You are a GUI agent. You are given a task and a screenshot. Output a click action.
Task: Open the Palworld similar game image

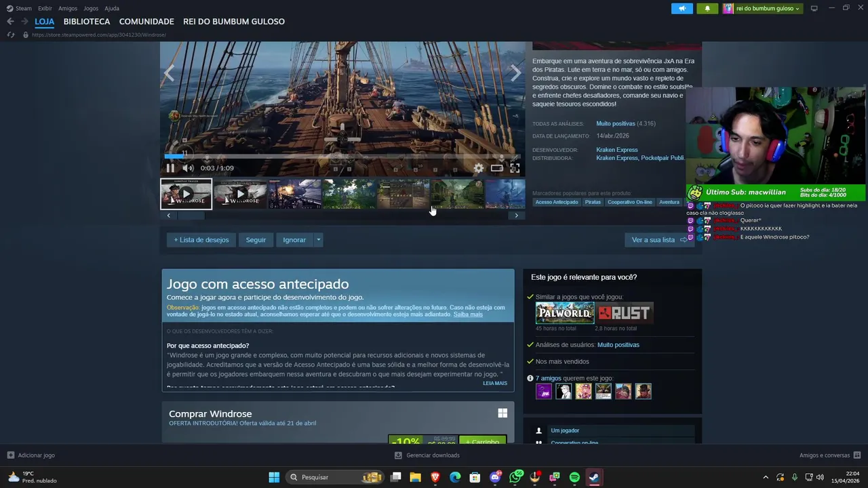565,313
